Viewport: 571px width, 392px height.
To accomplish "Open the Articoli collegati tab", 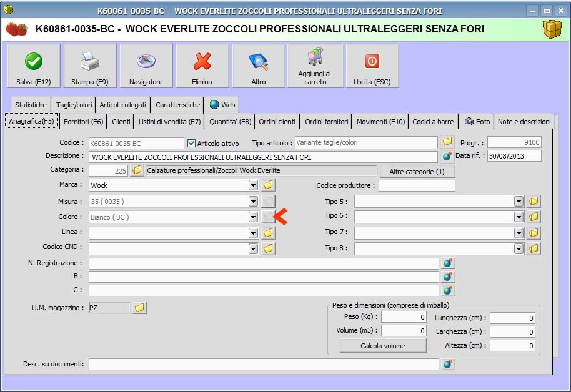I will click(x=122, y=105).
